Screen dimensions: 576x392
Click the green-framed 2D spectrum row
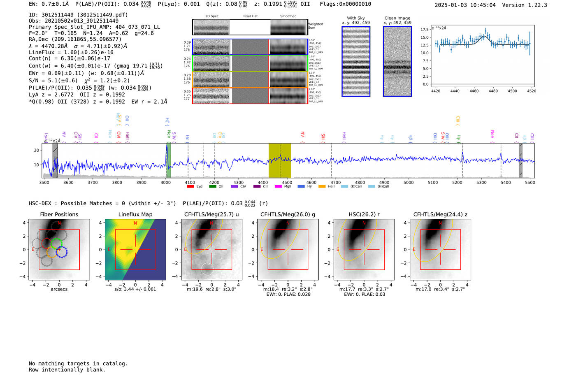click(250, 63)
